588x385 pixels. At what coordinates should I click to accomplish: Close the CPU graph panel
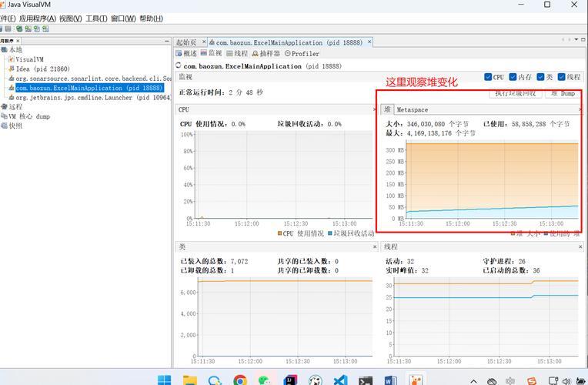tap(374, 109)
